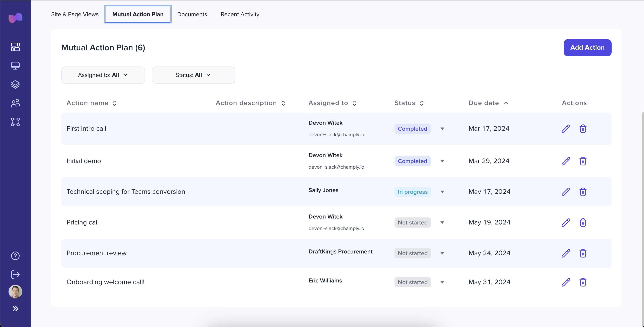Click 'DraftKings Procurement' assignee
This screenshot has width=644, height=327.
340,252
